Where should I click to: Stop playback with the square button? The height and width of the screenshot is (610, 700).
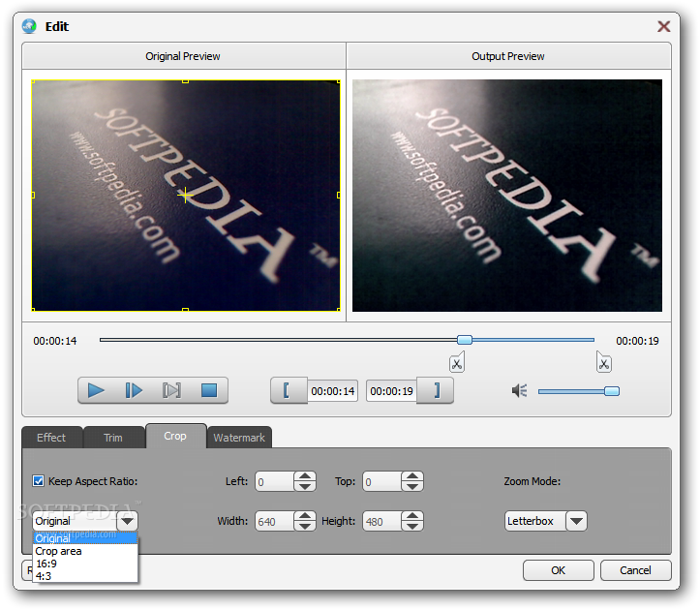pyautogui.click(x=209, y=391)
